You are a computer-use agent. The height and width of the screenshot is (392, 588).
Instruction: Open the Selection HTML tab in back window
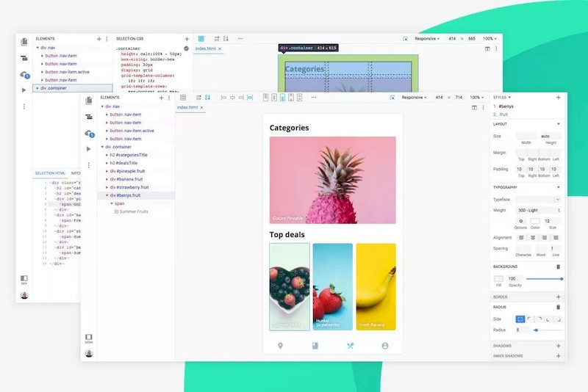(x=50, y=173)
